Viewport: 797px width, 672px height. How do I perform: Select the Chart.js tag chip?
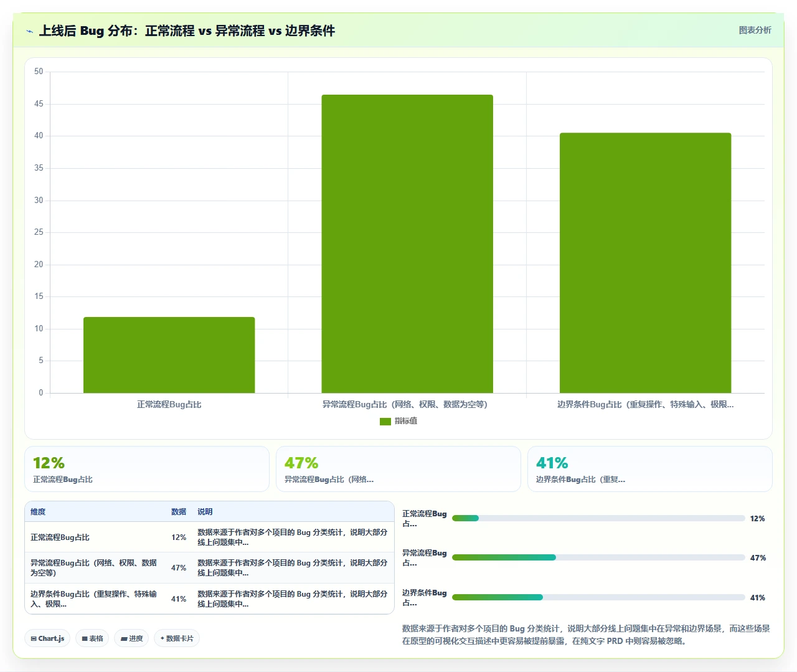pyautogui.click(x=47, y=638)
